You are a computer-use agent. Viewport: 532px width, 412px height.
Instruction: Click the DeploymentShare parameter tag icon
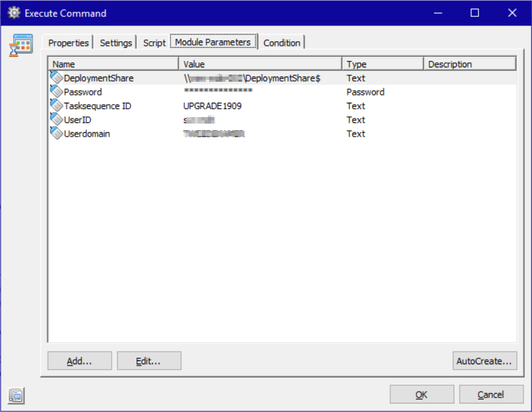tap(56, 78)
